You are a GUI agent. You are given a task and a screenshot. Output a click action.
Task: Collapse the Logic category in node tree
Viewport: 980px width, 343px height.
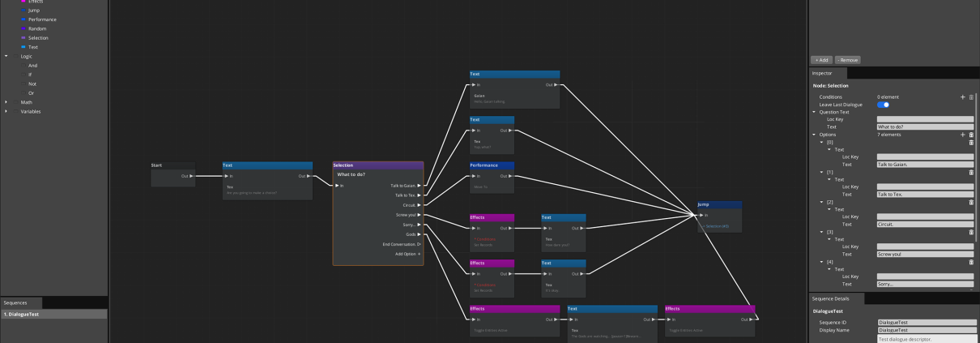coord(6,57)
